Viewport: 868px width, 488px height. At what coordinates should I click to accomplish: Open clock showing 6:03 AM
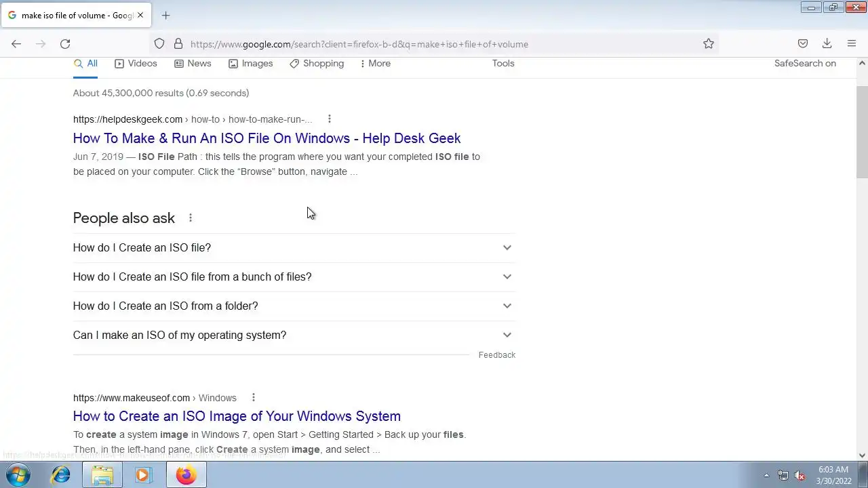pos(833,475)
